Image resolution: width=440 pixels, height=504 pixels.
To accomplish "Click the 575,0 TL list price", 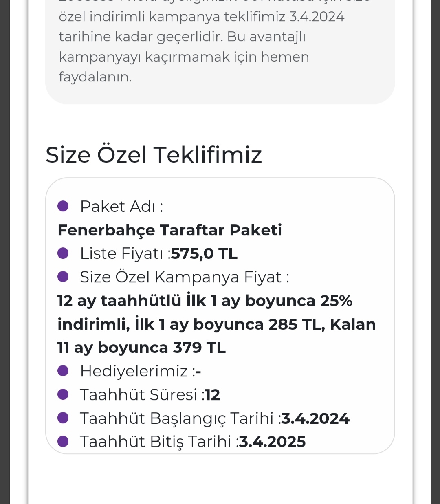I will [x=204, y=253].
